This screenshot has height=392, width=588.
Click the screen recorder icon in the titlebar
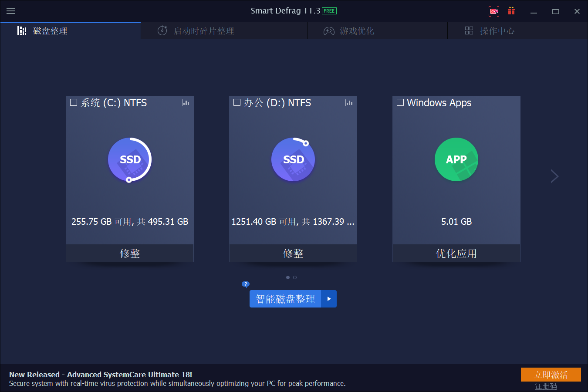[x=493, y=10]
